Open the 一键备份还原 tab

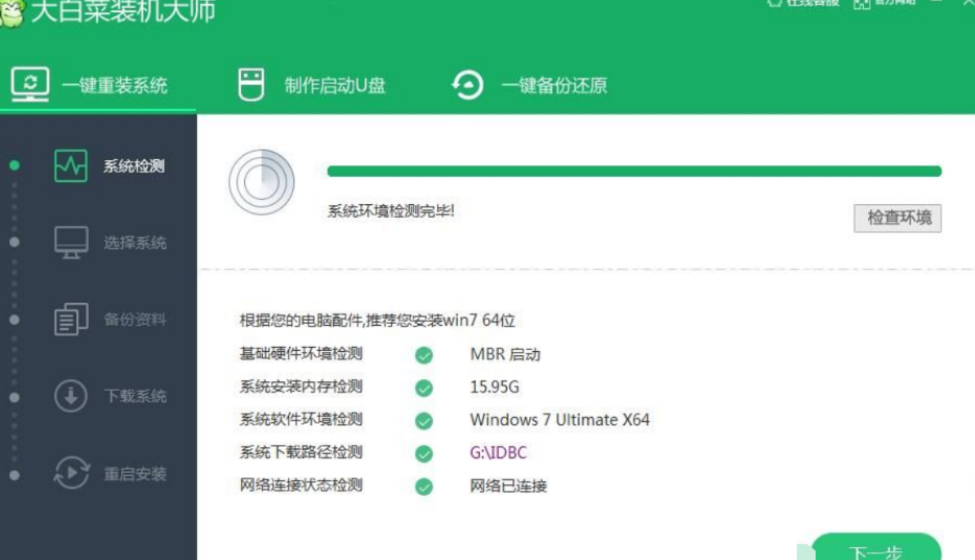click(x=553, y=86)
